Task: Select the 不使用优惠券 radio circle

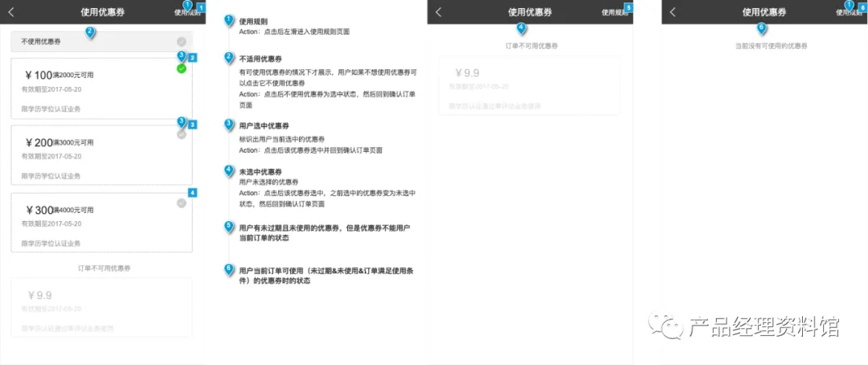Action: 182,42
